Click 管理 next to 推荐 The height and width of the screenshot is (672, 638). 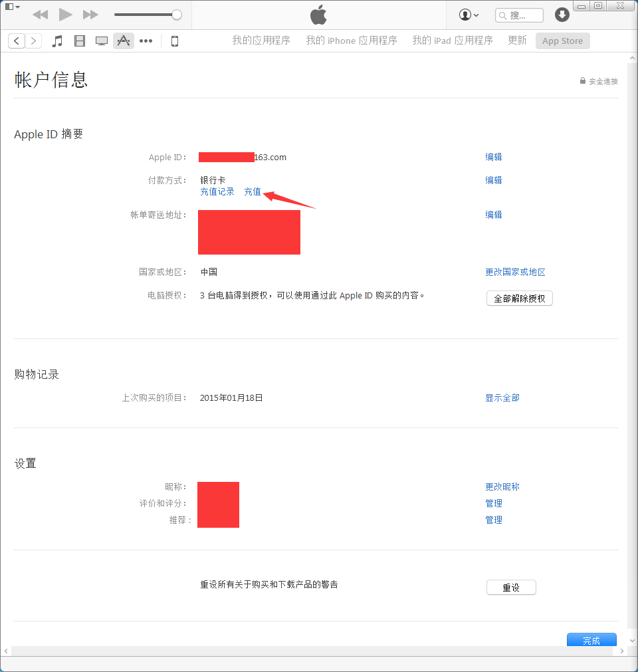[x=494, y=520]
